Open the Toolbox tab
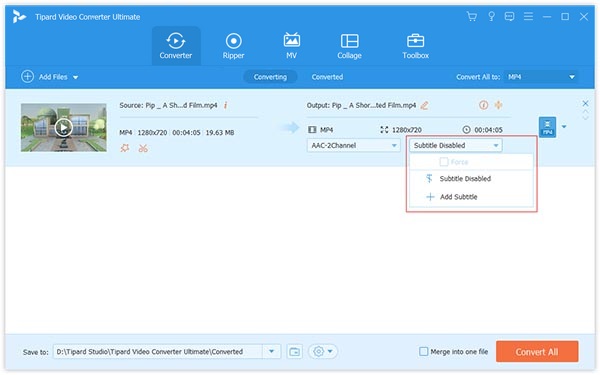The width and height of the screenshot is (600, 375). click(416, 46)
